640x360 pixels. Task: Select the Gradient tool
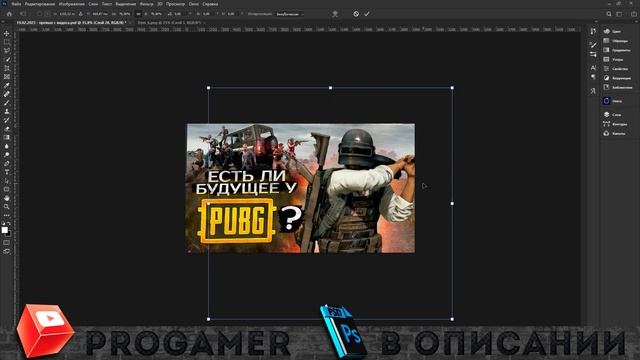(7, 138)
